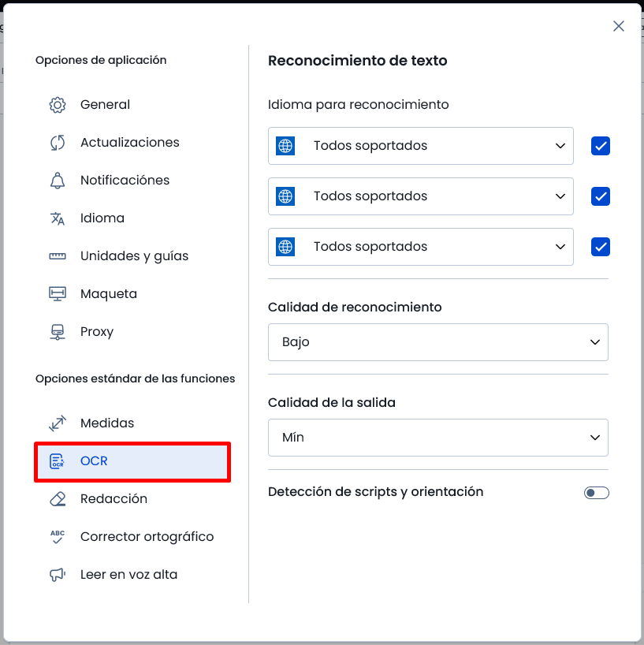This screenshot has height=645, width=644.
Task: Open the Calidad de la salida dropdown
Action: (438, 438)
